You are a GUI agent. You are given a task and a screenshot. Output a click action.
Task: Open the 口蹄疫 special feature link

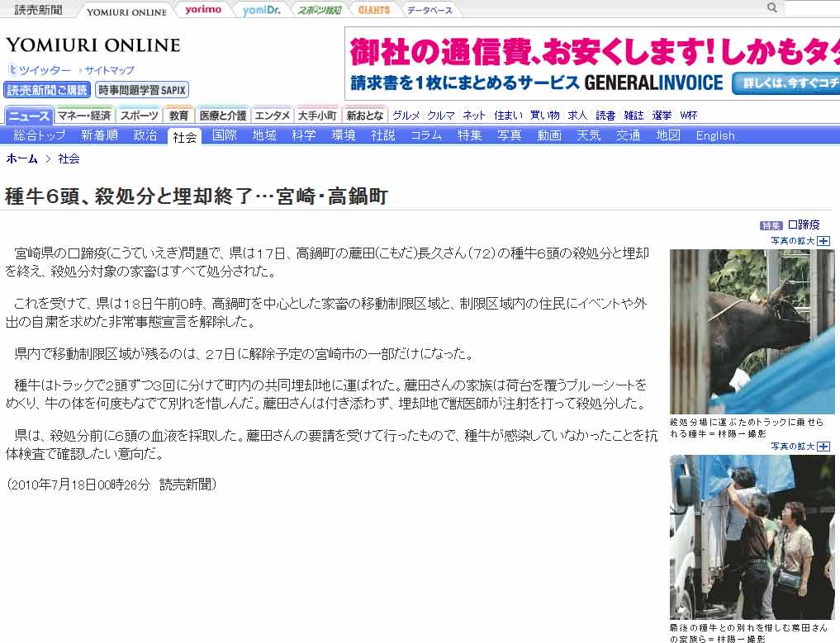803,225
